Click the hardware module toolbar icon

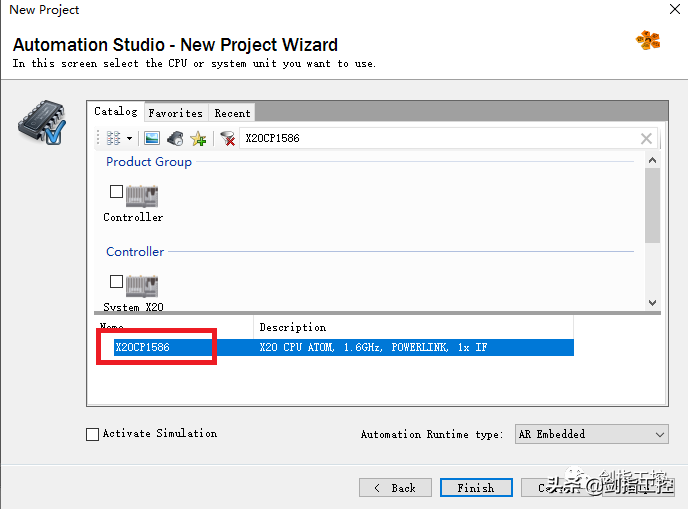pyautogui.click(x=175, y=138)
